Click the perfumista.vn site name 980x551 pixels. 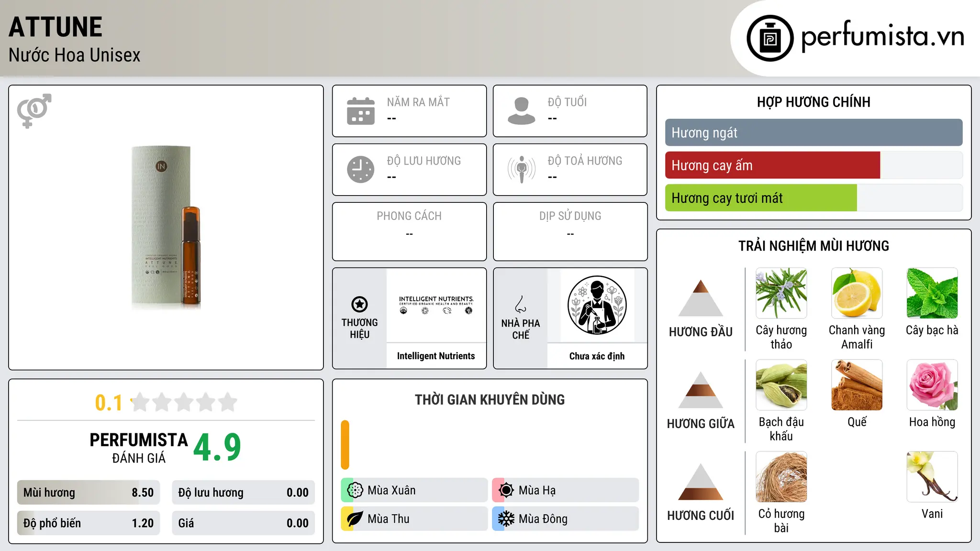click(x=882, y=36)
